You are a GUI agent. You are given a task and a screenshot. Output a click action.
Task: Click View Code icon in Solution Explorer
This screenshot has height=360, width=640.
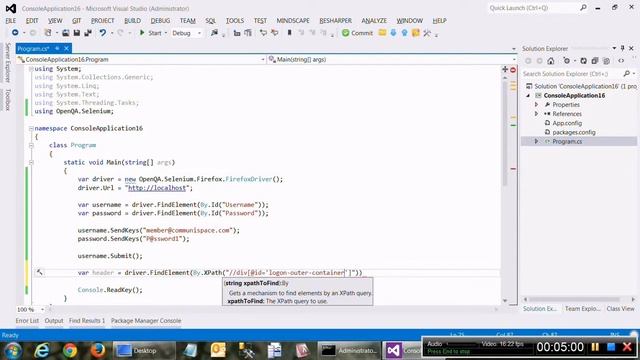(621, 61)
